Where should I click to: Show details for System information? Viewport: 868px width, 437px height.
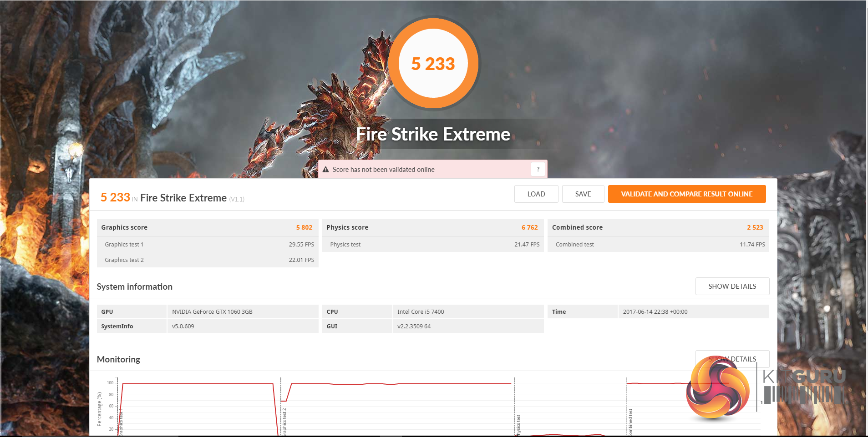(732, 286)
